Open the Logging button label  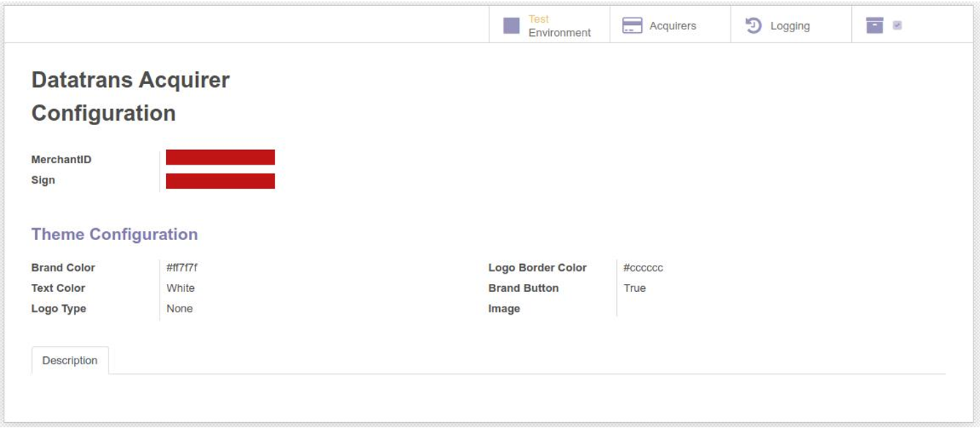790,26
